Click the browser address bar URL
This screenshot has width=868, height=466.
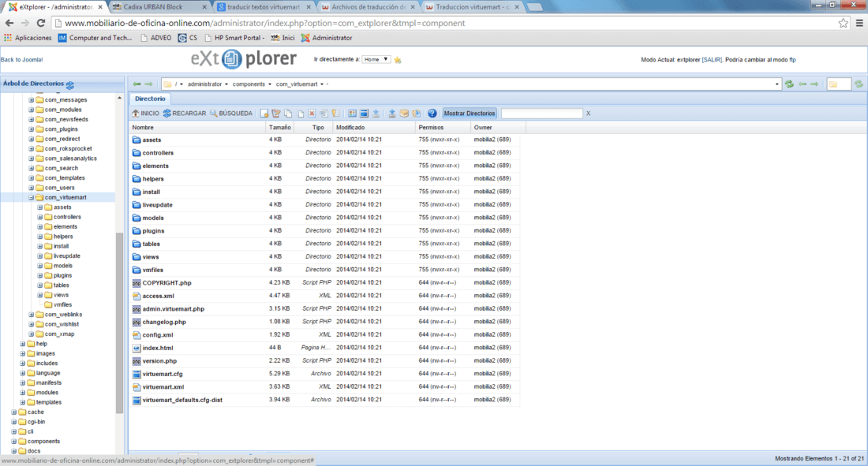tap(264, 23)
